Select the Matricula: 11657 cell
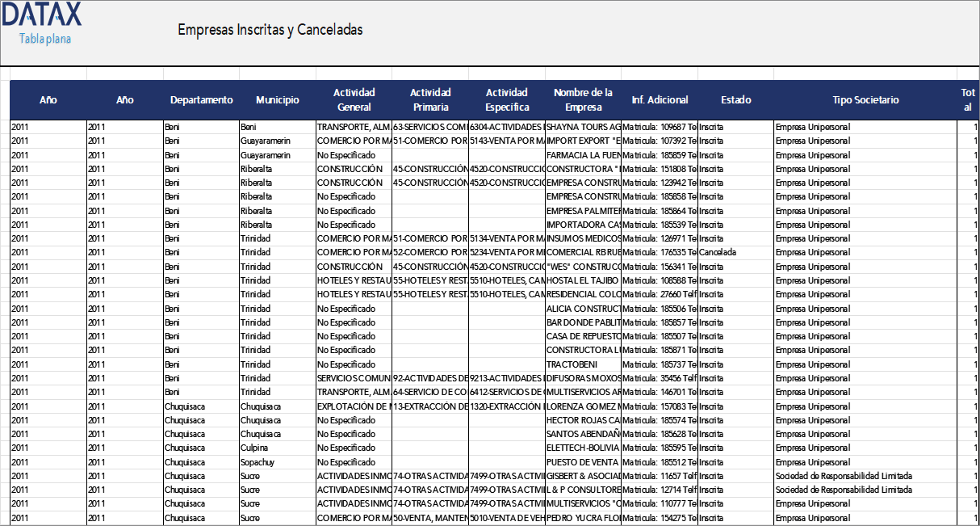The height and width of the screenshot is (526, 980). (x=660, y=476)
